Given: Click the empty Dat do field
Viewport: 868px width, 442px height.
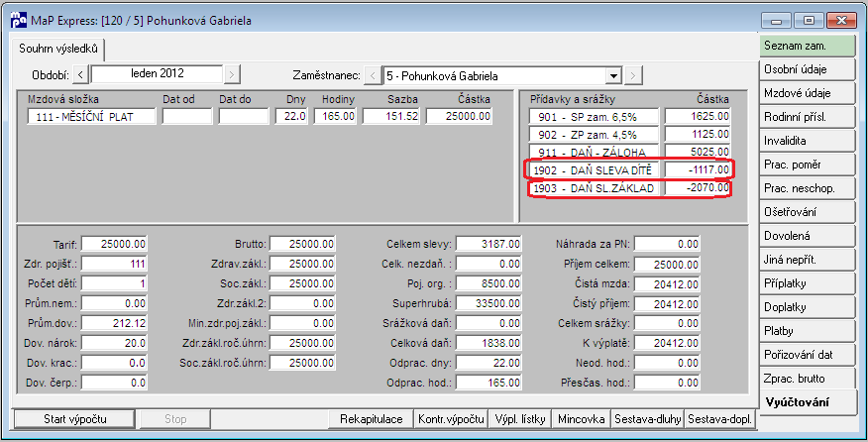Looking at the screenshot, I should tap(244, 116).
